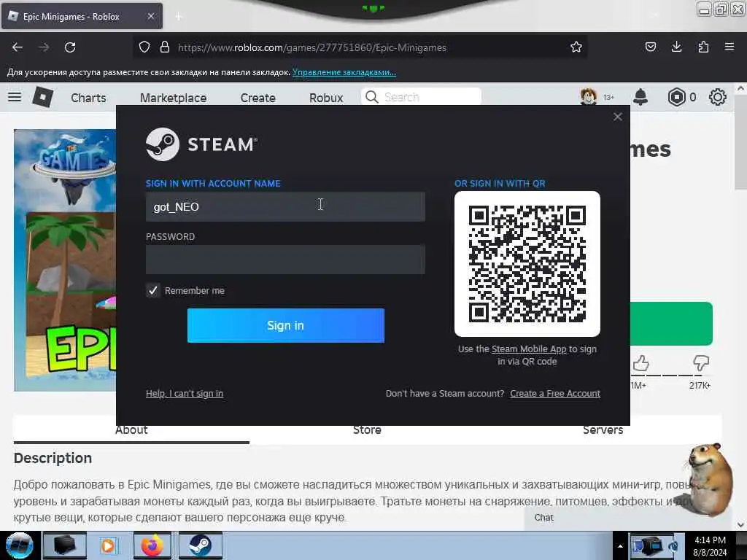Open the Roblox avatar profile icon

tap(589, 97)
